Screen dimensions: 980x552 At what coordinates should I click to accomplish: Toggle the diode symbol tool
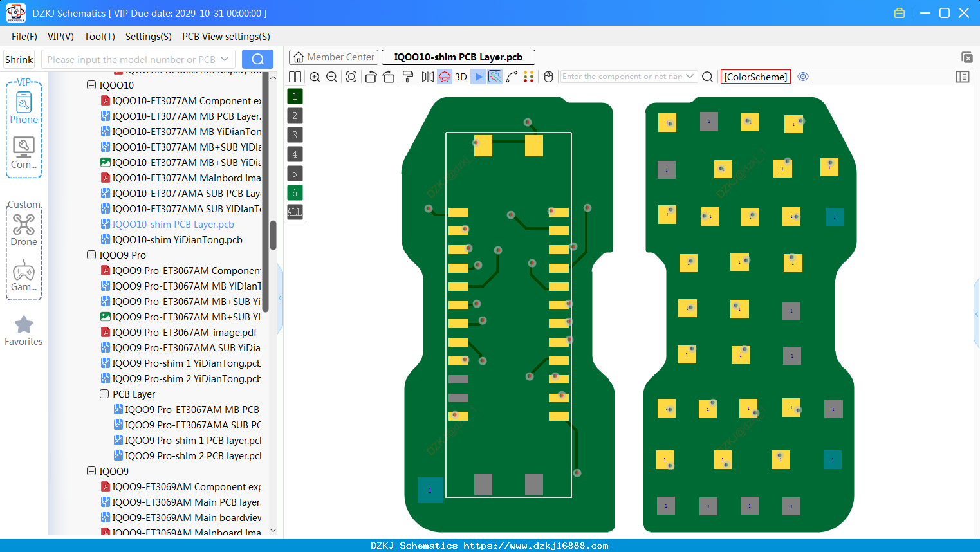point(478,77)
